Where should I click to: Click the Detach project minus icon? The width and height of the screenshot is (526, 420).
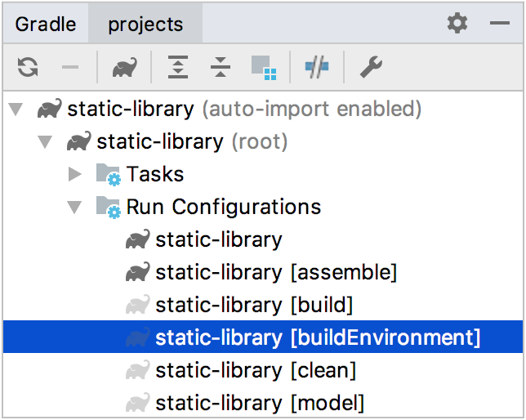pyautogui.click(x=70, y=68)
